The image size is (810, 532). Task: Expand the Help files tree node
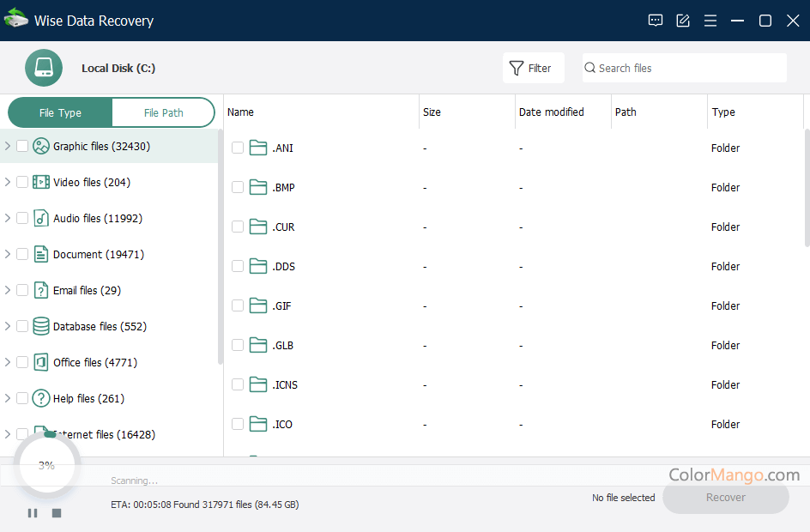pyautogui.click(x=7, y=398)
